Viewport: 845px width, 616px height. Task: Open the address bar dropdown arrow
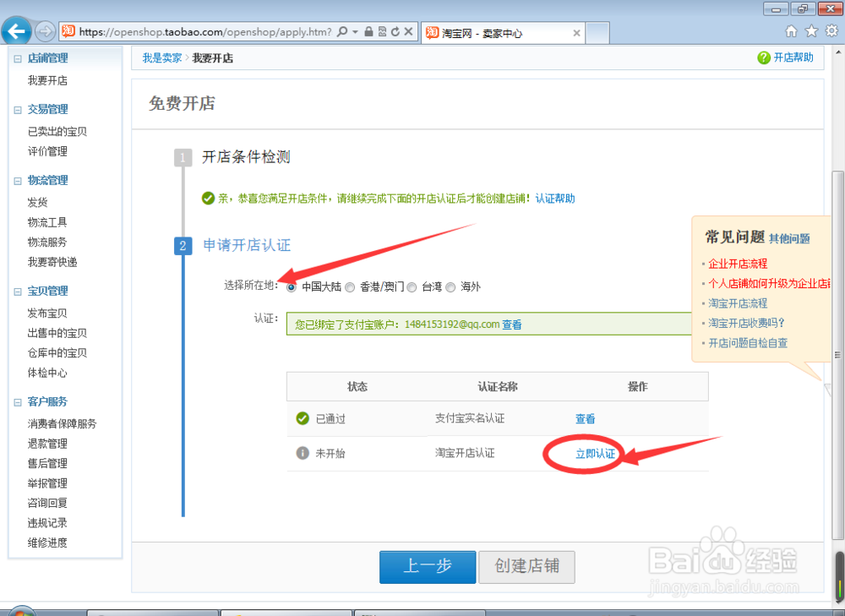coord(355,32)
